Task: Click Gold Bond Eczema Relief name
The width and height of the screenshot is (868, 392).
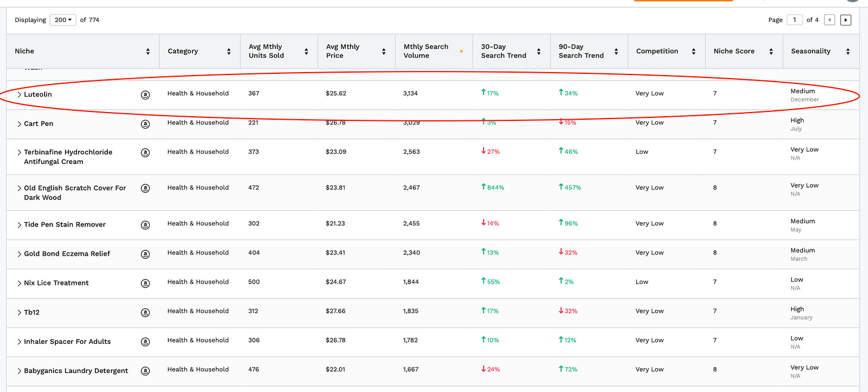Action: tap(67, 254)
